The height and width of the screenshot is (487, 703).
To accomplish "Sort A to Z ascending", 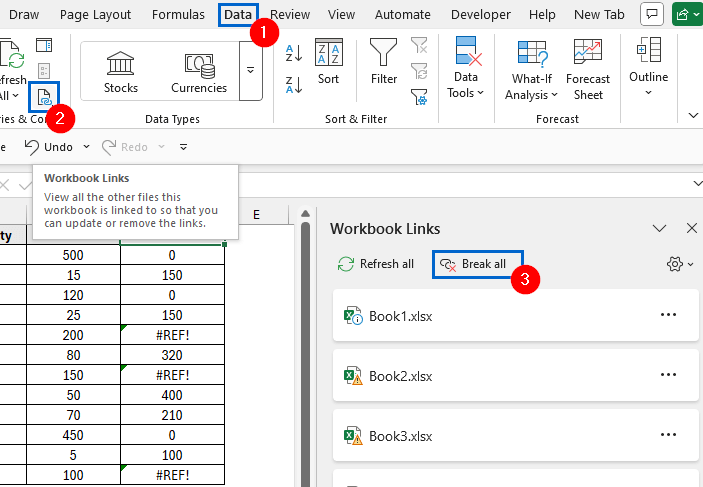I will pyautogui.click(x=293, y=53).
